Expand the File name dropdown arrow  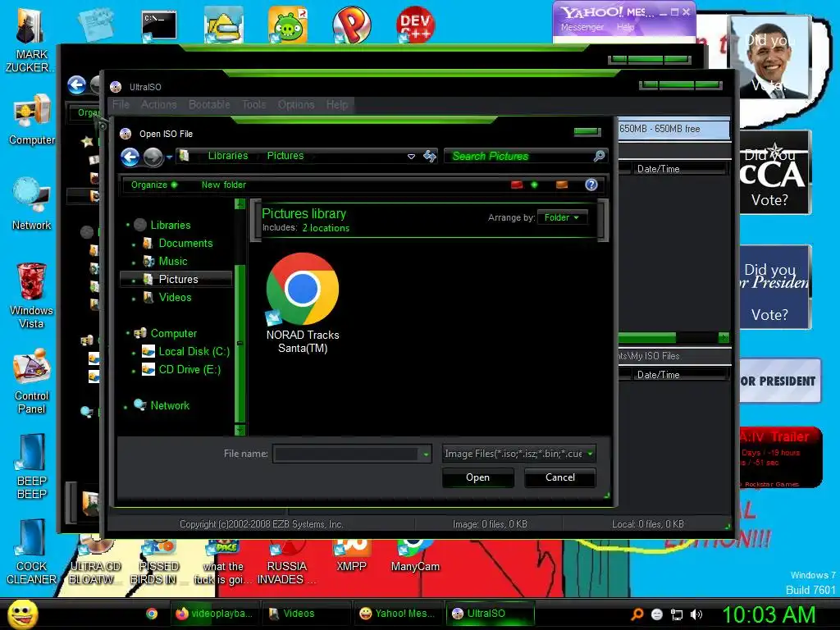(426, 454)
